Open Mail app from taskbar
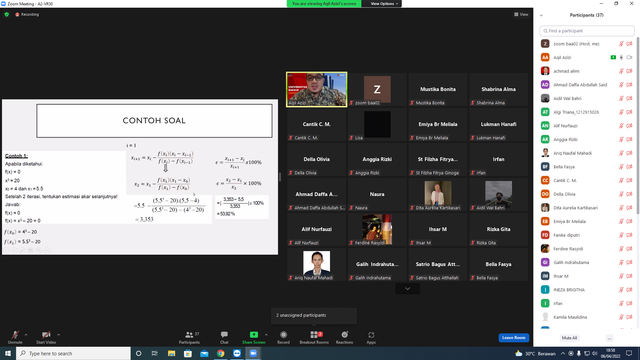 (x=204, y=353)
